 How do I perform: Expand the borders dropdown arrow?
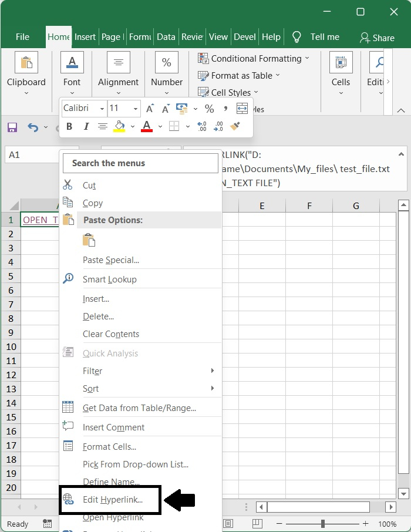coord(188,127)
